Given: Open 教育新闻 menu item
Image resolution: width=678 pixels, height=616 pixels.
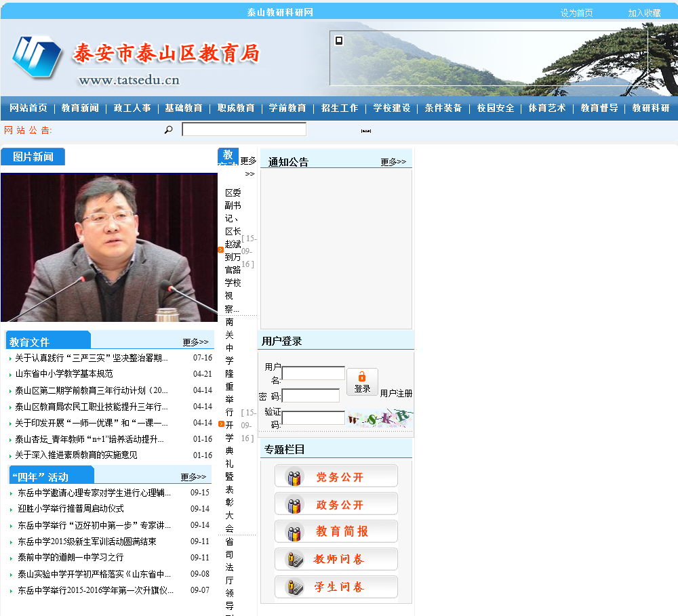Looking at the screenshot, I should 81,108.
